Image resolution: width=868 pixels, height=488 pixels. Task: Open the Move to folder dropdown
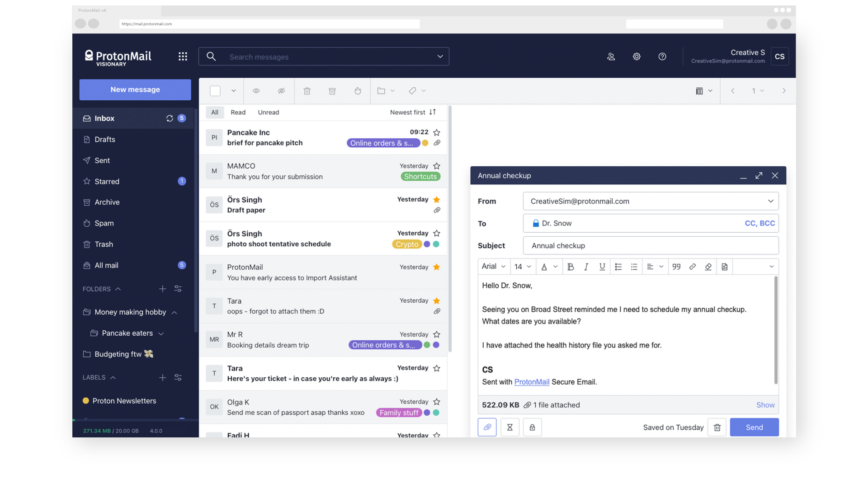[x=386, y=91]
